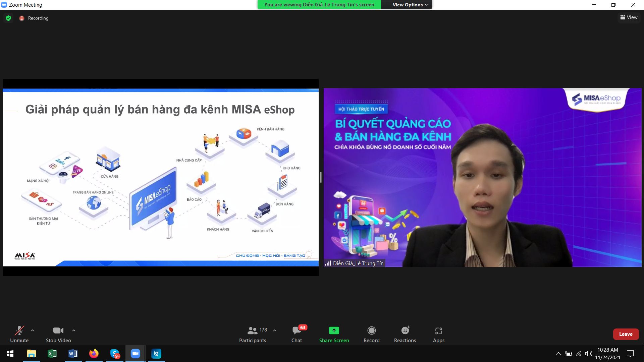The width and height of the screenshot is (644, 362).
Task: Stop Video camera toggle
Action: click(58, 334)
